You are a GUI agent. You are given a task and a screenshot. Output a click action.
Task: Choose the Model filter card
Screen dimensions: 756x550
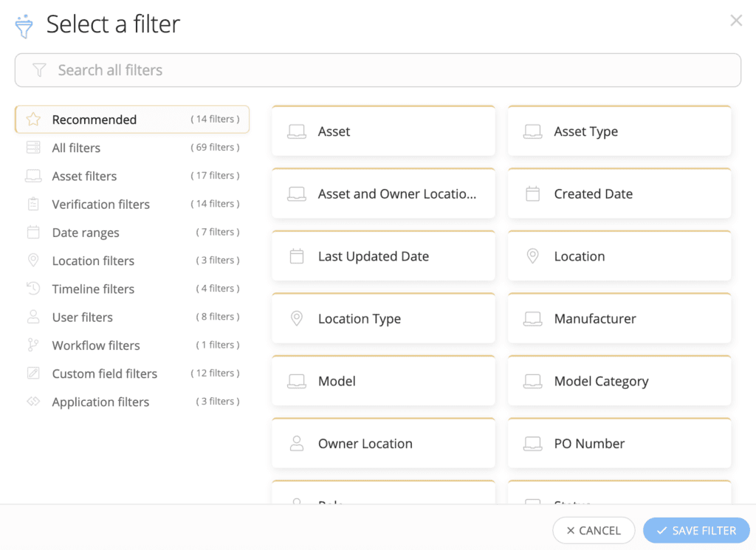(383, 380)
